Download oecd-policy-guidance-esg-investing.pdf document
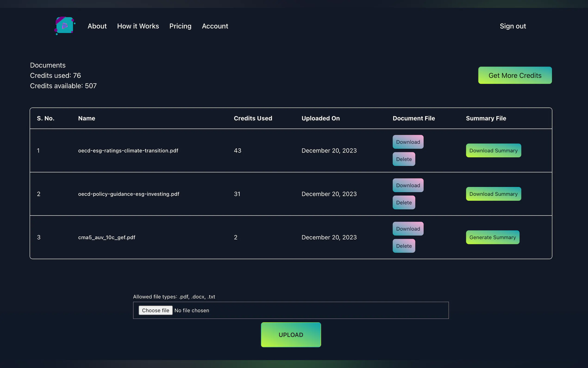 click(408, 185)
